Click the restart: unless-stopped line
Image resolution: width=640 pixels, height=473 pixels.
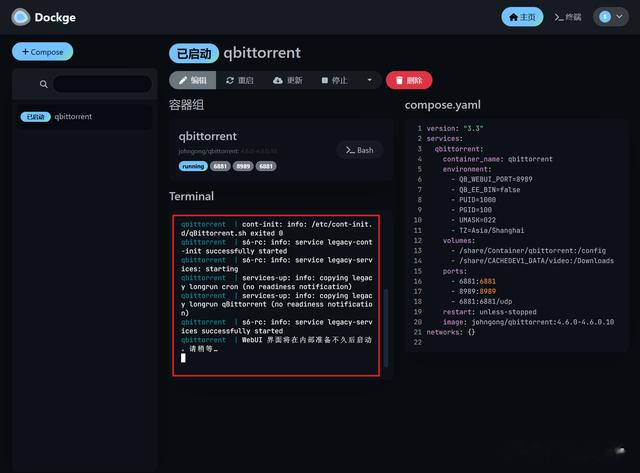489,312
